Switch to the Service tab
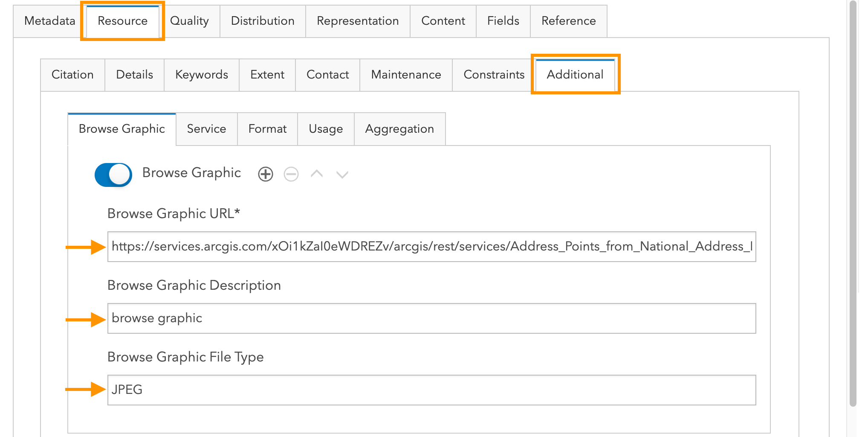Viewport: 868px width, 437px height. pyautogui.click(x=206, y=129)
